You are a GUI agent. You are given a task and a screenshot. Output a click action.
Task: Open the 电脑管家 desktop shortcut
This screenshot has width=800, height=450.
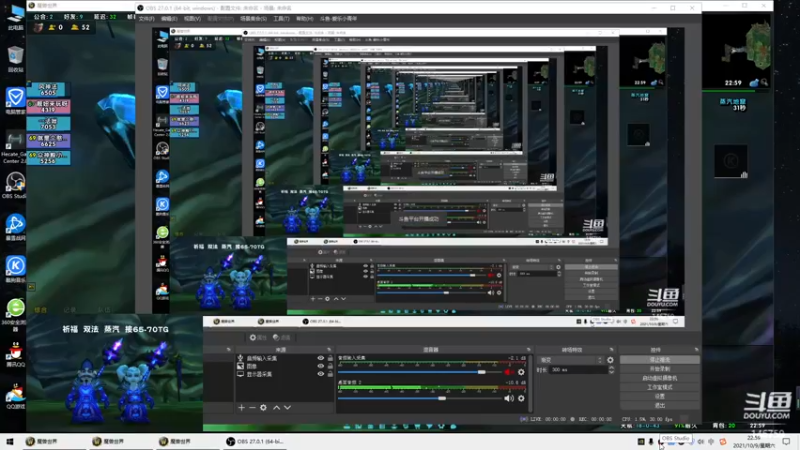coord(15,101)
